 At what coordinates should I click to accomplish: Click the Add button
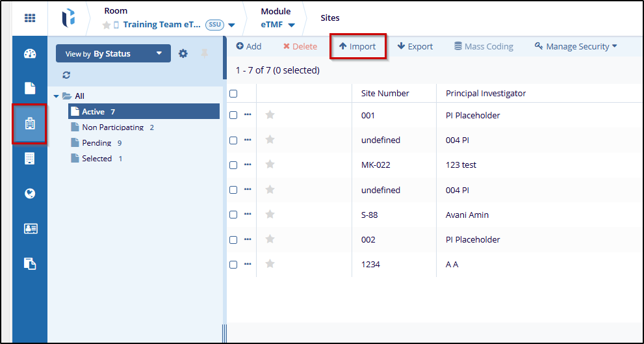(x=248, y=47)
